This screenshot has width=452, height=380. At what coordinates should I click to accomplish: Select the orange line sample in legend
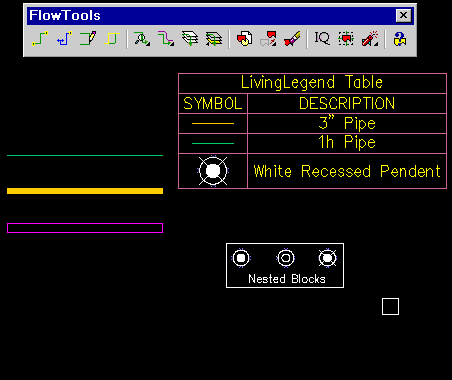click(213, 124)
